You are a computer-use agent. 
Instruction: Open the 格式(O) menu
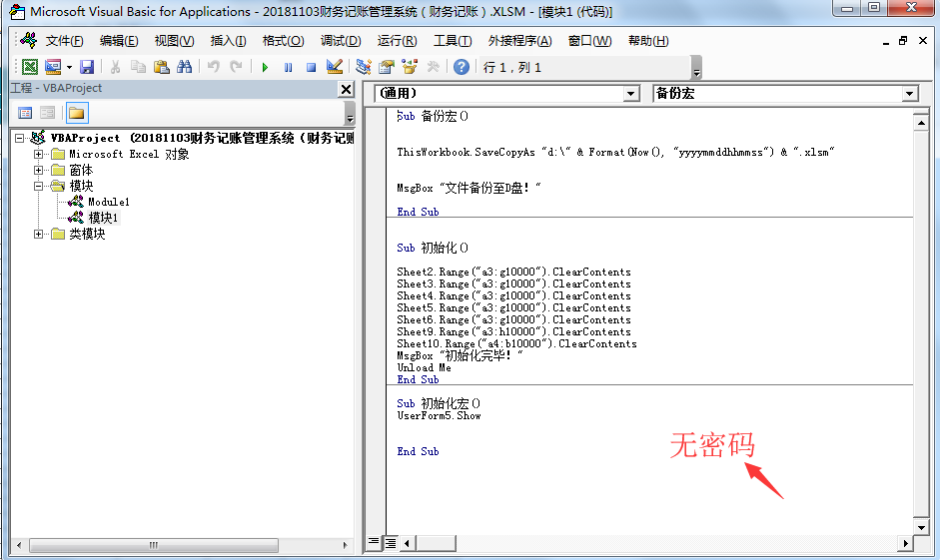point(283,41)
